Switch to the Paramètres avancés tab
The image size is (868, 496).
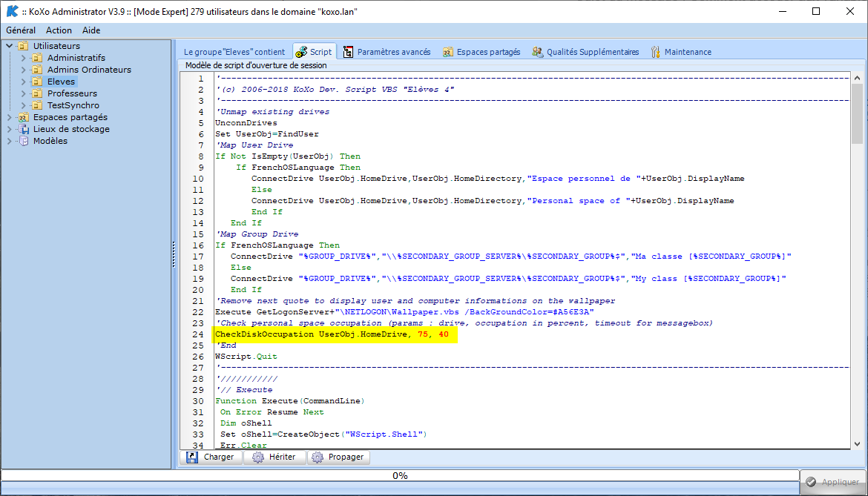coord(387,52)
